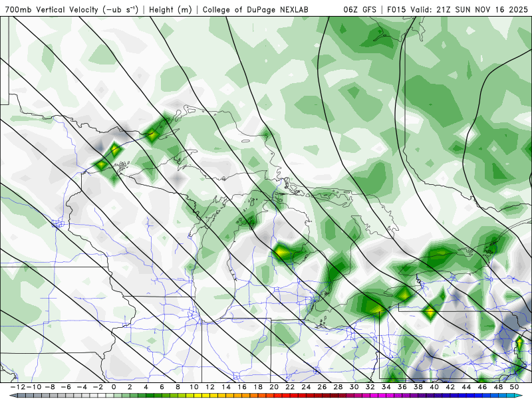Image resolution: width=532 pixels, height=399 pixels.
Task: Click the 26 color scale value
Action: pyautogui.click(x=322, y=387)
